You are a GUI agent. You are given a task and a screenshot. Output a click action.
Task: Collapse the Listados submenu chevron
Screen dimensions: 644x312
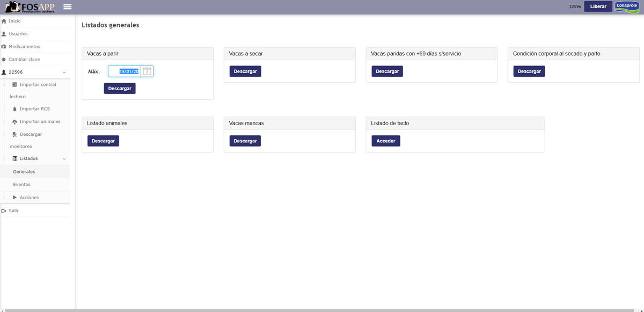(64, 159)
